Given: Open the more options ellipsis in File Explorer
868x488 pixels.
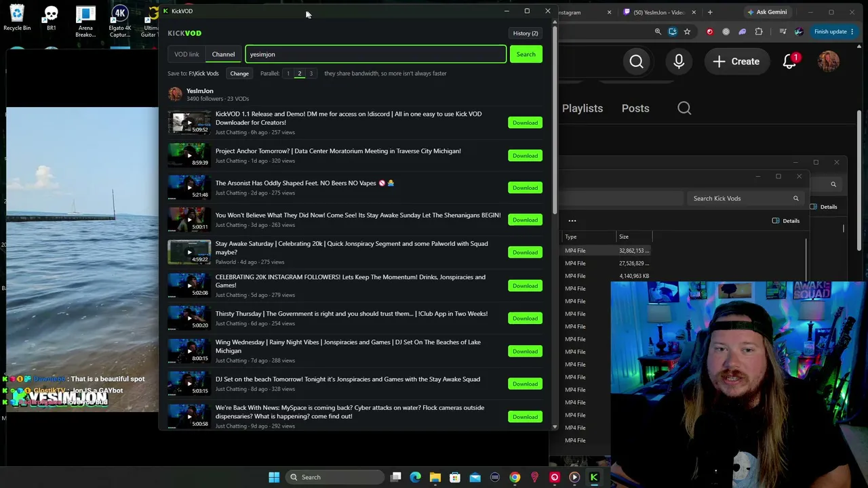Looking at the screenshot, I should (572, 221).
